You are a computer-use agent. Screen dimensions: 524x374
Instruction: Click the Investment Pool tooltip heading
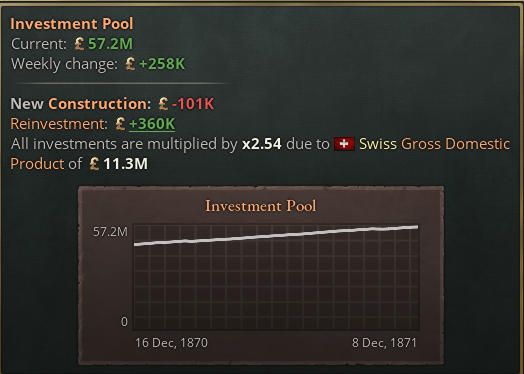click(72, 24)
